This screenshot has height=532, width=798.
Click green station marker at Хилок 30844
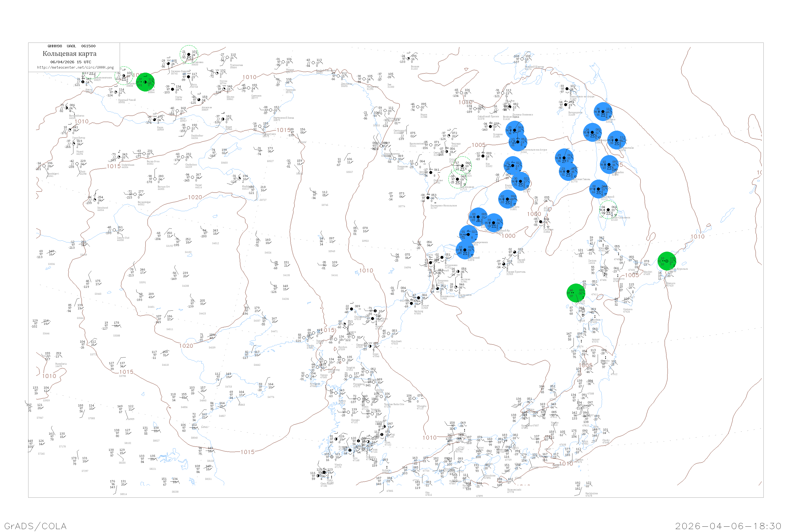(145, 82)
